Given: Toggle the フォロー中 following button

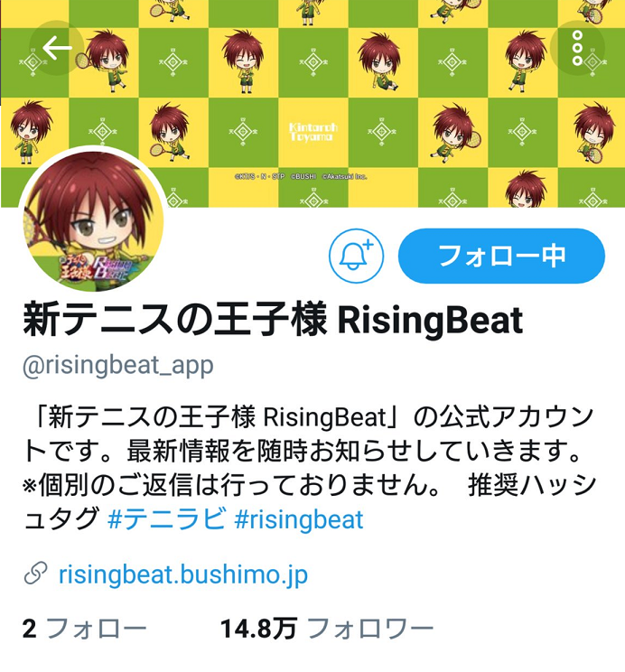Looking at the screenshot, I should (x=501, y=256).
